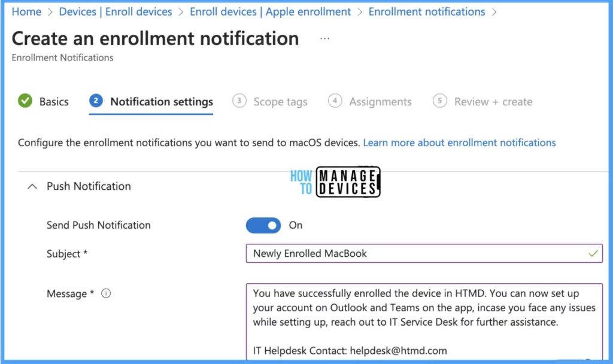Image resolution: width=613 pixels, height=364 pixels.
Task: Go to the Home breadcrumb
Action: tap(26, 12)
